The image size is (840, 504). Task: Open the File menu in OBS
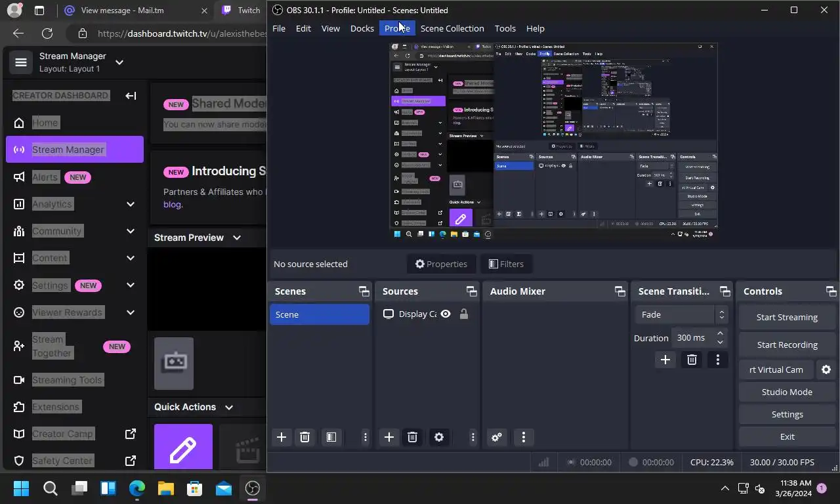(x=279, y=28)
